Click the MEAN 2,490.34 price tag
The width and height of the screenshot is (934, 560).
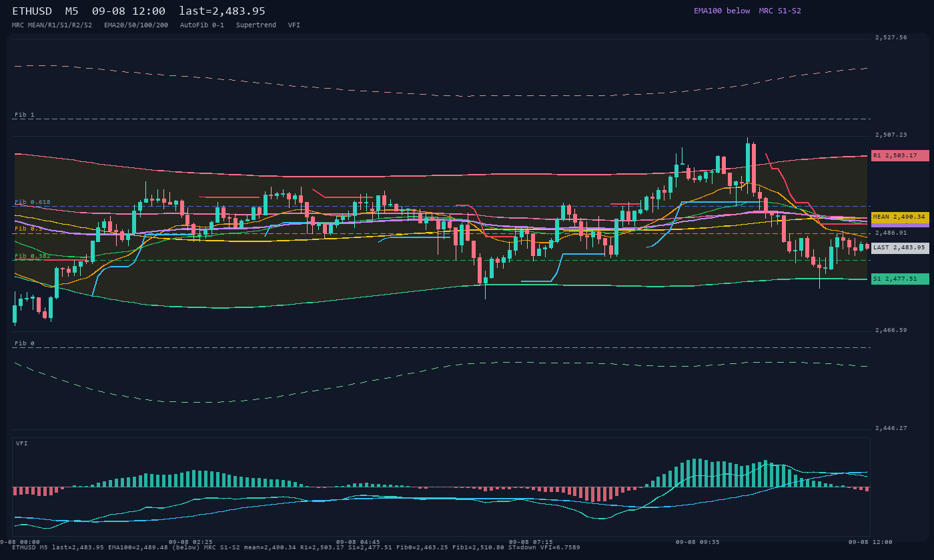(x=900, y=217)
